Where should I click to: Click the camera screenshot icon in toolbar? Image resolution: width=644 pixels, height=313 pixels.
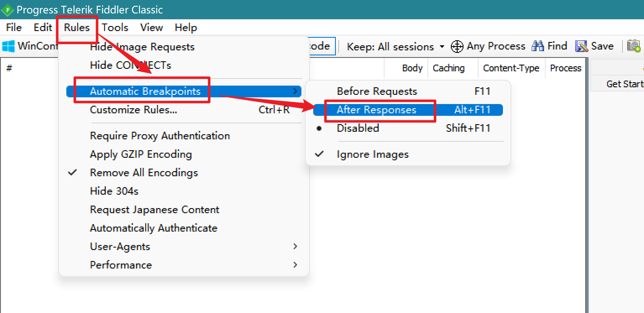coord(634,46)
